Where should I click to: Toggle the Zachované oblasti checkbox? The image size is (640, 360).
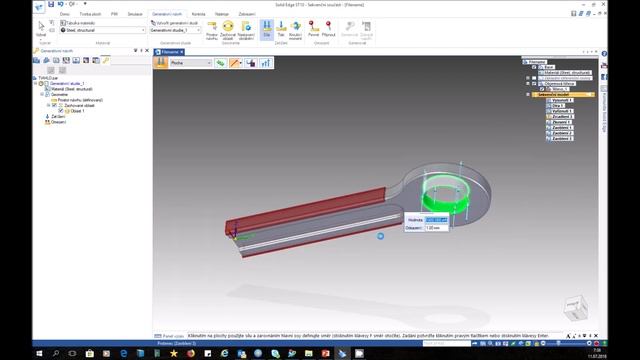coord(54,105)
